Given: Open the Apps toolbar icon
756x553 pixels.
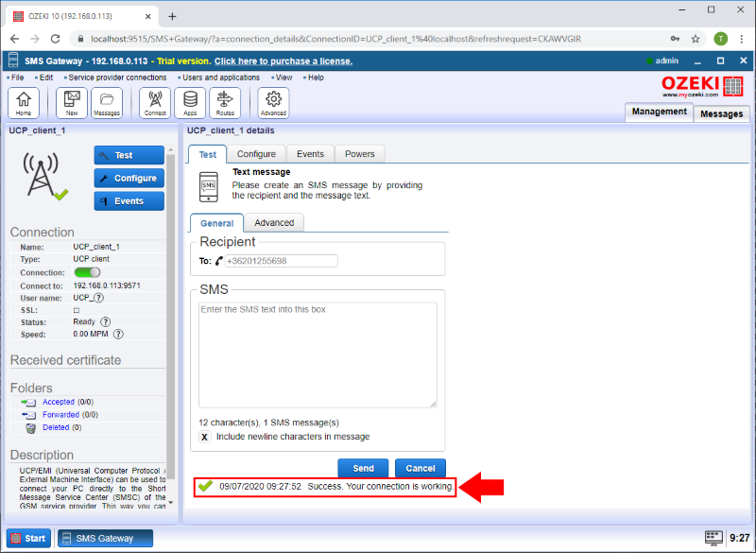Looking at the screenshot, I should coord(190,102).
